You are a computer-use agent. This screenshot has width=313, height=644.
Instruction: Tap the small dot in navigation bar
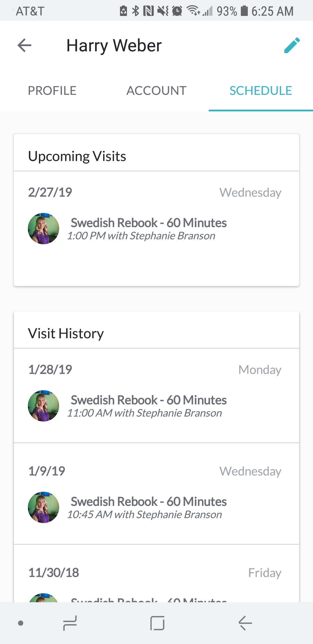[x=21, y=623]
